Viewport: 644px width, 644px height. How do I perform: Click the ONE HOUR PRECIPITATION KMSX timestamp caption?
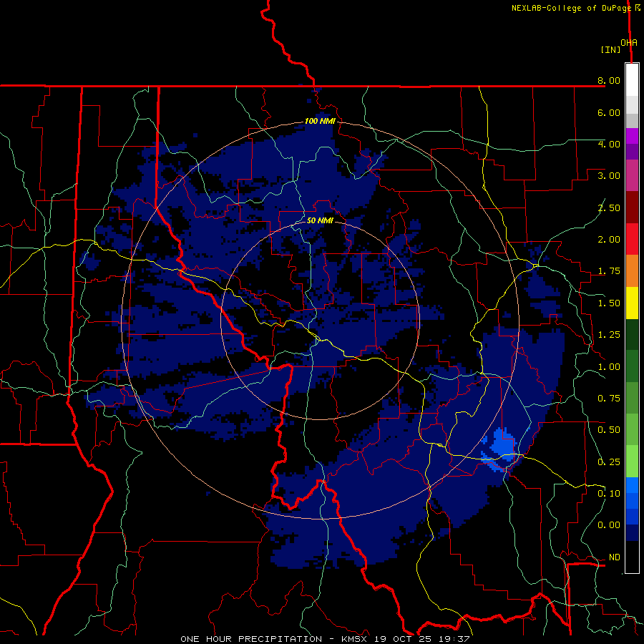(325, 639)
